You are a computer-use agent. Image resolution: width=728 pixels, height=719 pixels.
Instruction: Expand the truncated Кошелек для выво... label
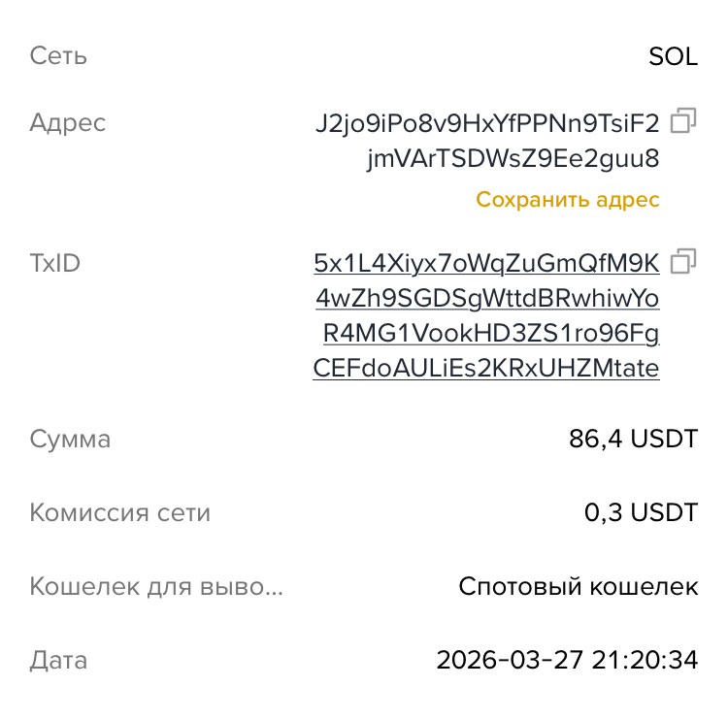click(156, 587)
